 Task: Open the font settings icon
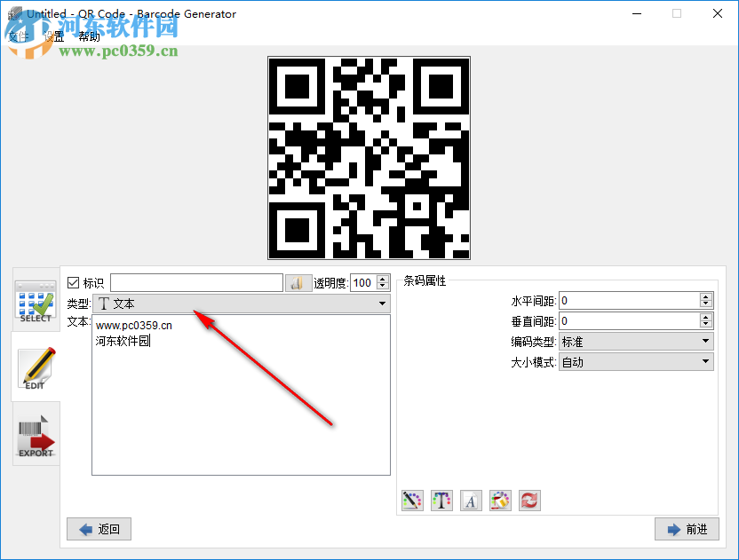[471, 500]
